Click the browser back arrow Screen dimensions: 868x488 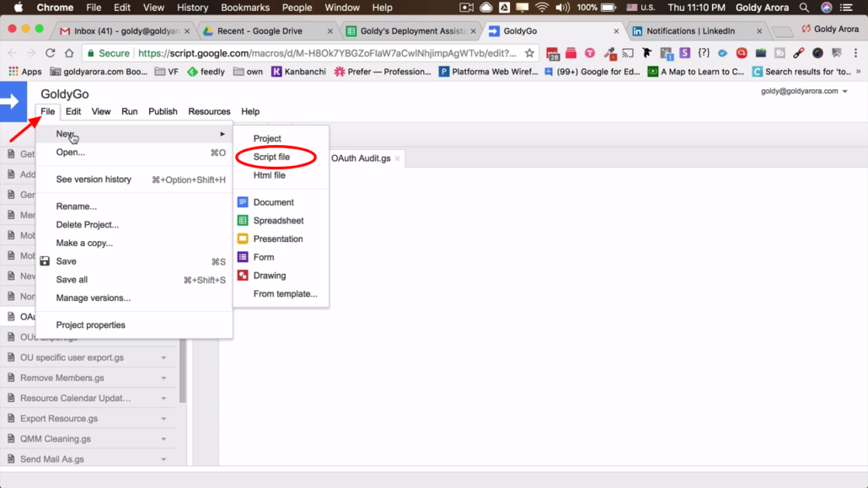(12, 53)
